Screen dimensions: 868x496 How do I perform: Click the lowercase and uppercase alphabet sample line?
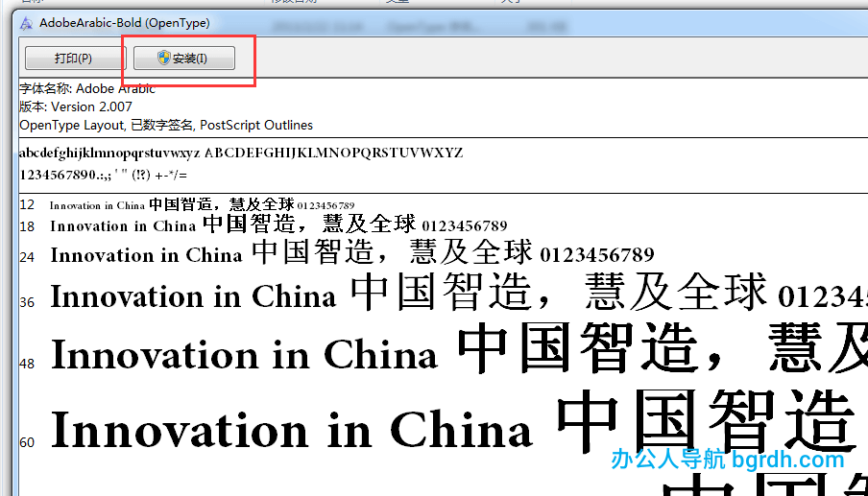[x=241, y=153]
